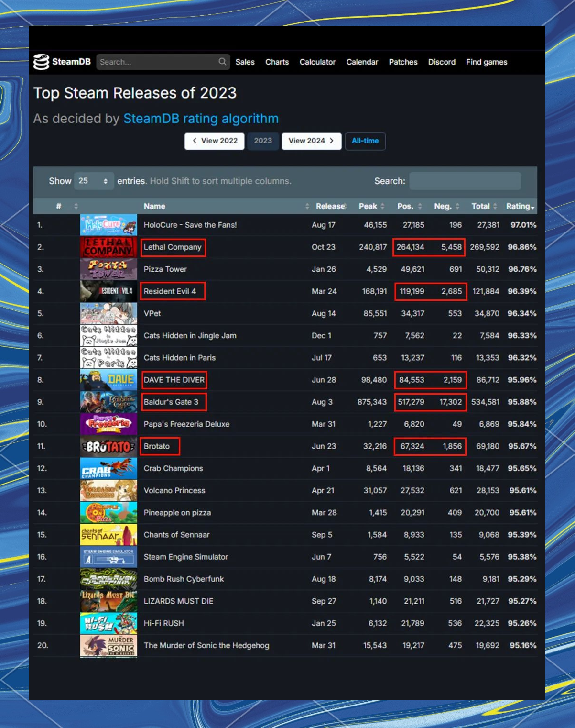This screenshot has height=728, width=575.
Task: Focus the SteamDB top search box
Action: tap(163, 62)
